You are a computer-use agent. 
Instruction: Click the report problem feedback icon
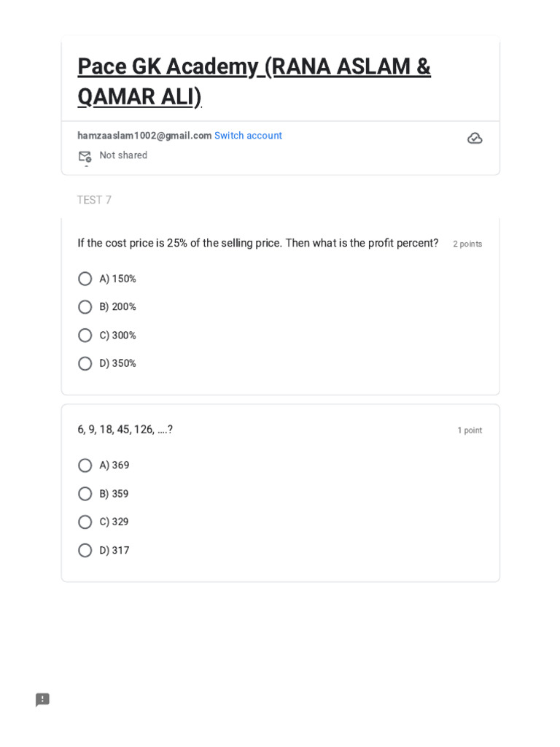pyautogui.click(x=43, y=700)
